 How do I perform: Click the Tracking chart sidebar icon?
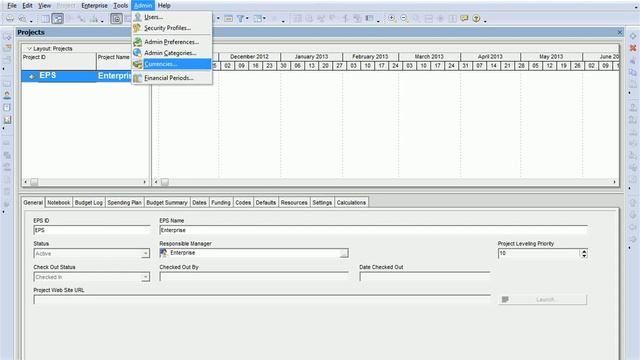pyautogui.click(x=7, y=120)
